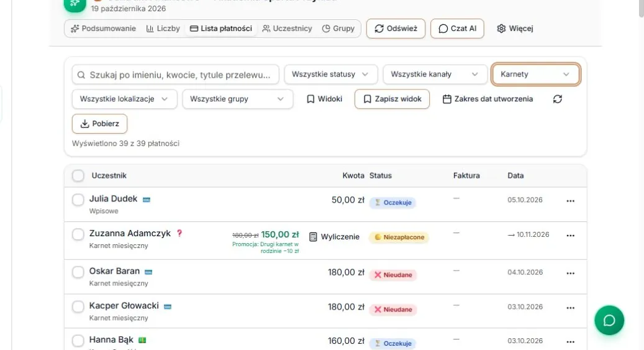Click the Data column header
The height and width of the screenshot is (350, 644).
point(515,175)
